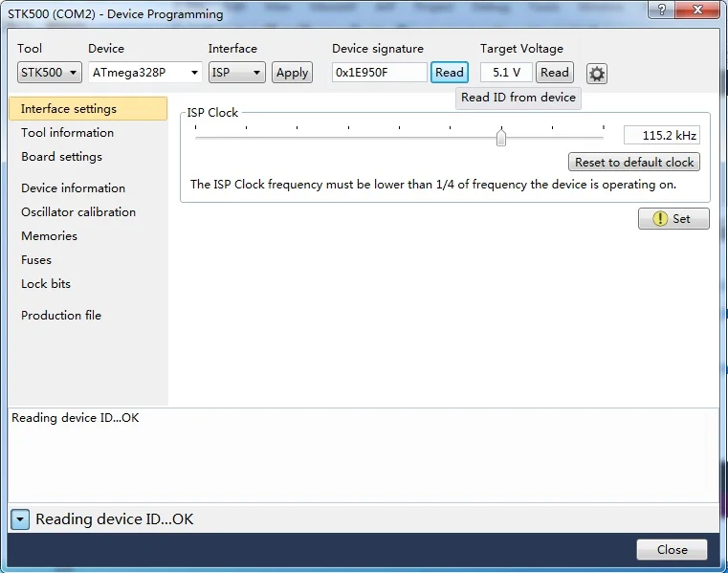728x573 pixels.
Task: Go to the Memories page
Action: point(49,236)
